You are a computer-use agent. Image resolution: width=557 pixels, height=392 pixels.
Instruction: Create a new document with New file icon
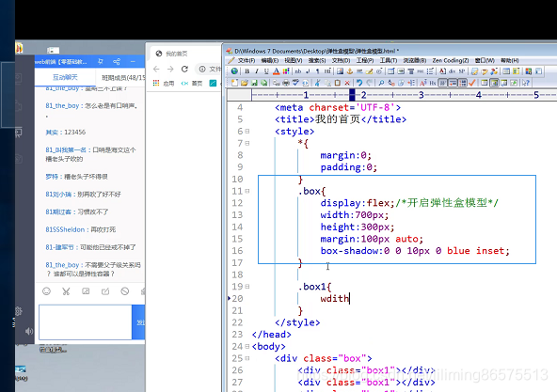click(x=234, y=83)
